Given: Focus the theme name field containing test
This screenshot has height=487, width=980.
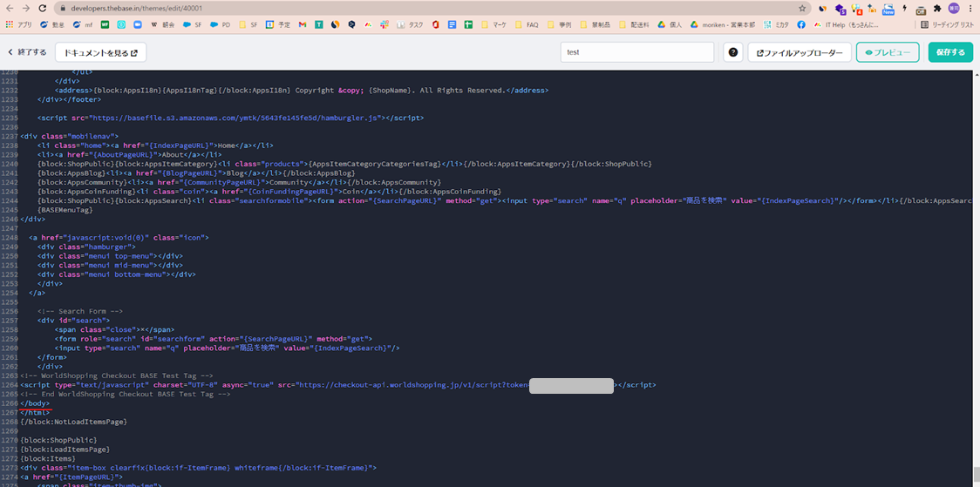Looking at the screenshot, I should [636, 52].
